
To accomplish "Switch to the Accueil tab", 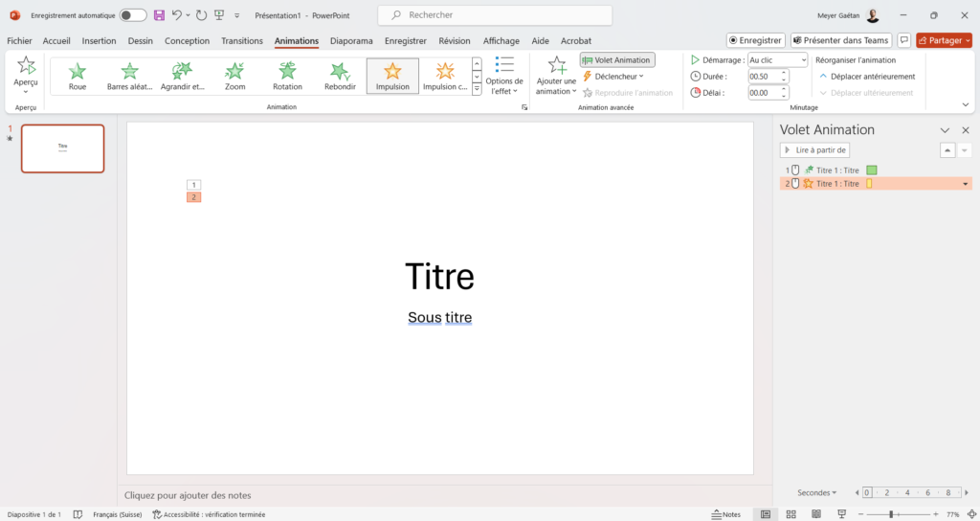I will click(56, 40).
